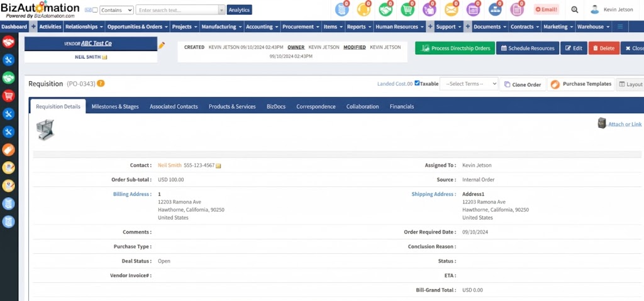Tick the small checkbox beside the Contains dropdown
The height and width of the screenshot is (301, 644).
(x=96, y=10)
